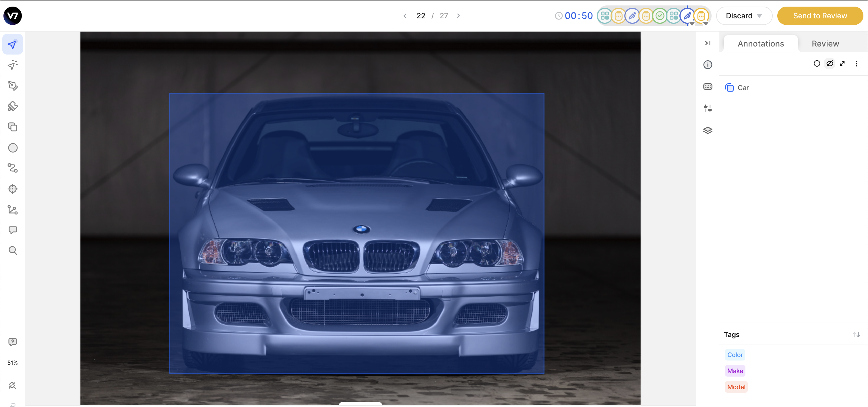This screenshot has width=868, height=407.
Task: Activate the Auto-Annotate magic tool
Action: [x=12, y=65]
